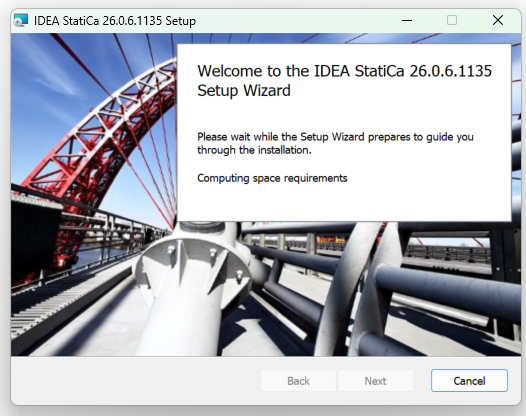Cancel the installation with Cancel button
This screenshot has height=416, width=526.
click(469, 381)
